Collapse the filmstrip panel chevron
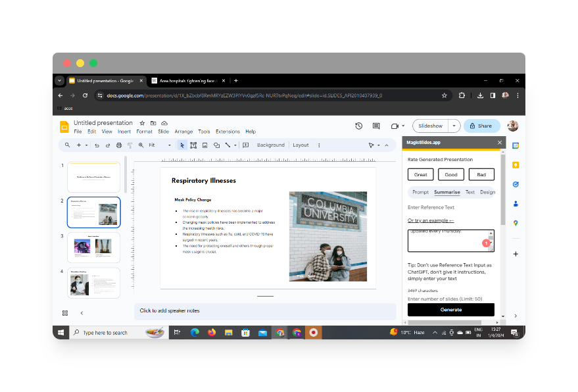Image resolution: width=578 pixels, height=392 pixels. (x=82, y=313)
